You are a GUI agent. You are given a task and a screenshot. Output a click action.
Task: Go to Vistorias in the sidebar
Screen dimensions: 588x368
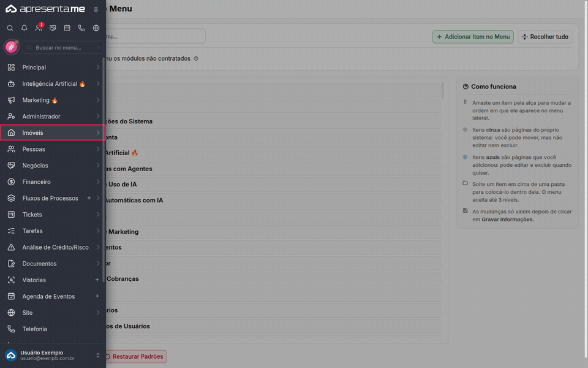pyautogui.click(x=51, y=280)
